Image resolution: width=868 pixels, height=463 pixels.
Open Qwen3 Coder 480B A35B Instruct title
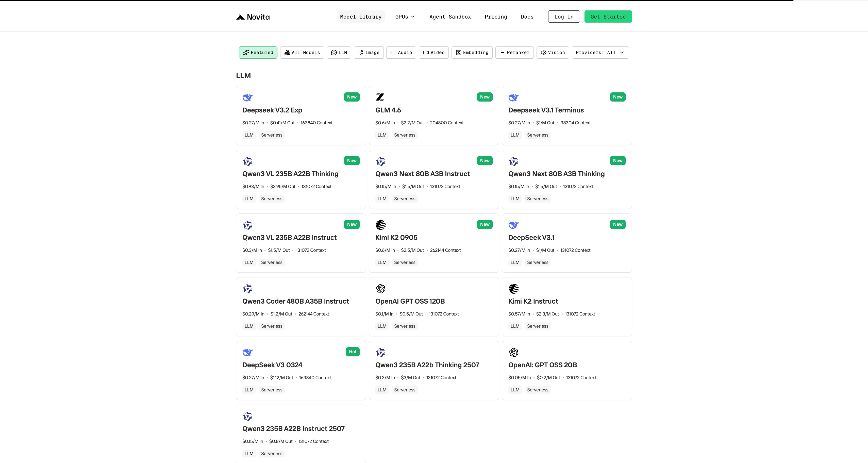point(295,301)
